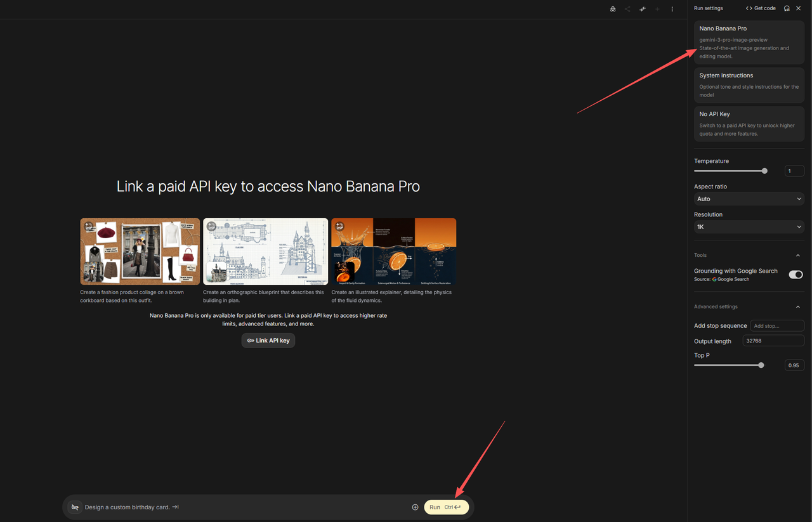Screen dimensions: 812x522
Task: Open the three-dot more options menu
Action: point(672,9)
